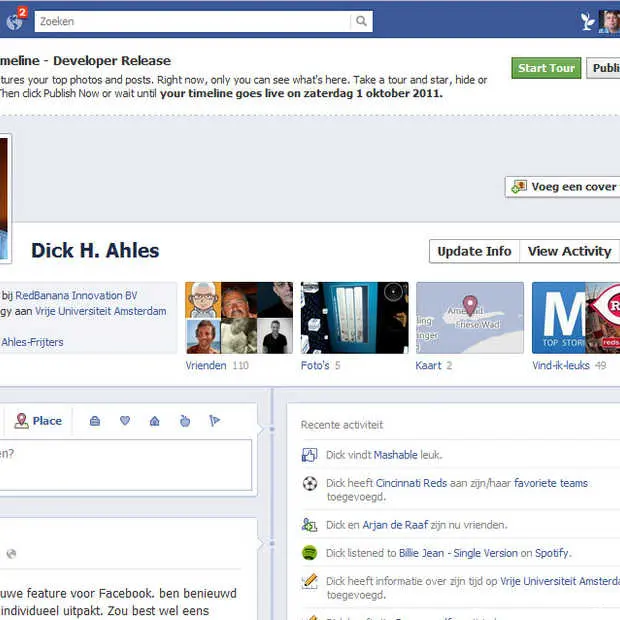Click the Publish Now button

tap(603, 68)
